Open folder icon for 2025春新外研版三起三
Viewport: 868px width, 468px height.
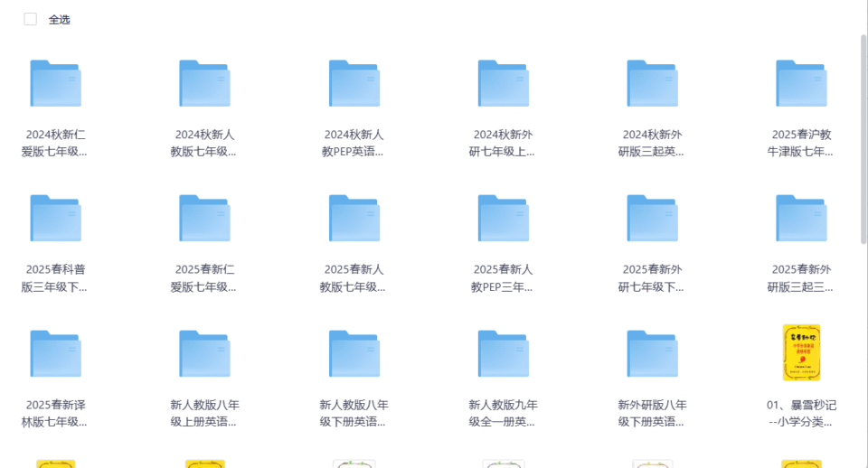[801, 218]
